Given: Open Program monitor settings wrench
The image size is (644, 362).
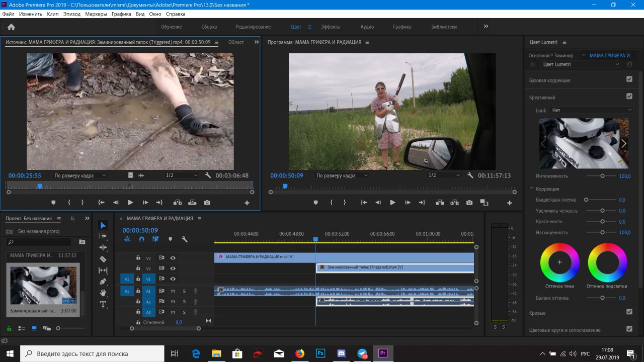Looking at the screenshot, I should point(470,175).
